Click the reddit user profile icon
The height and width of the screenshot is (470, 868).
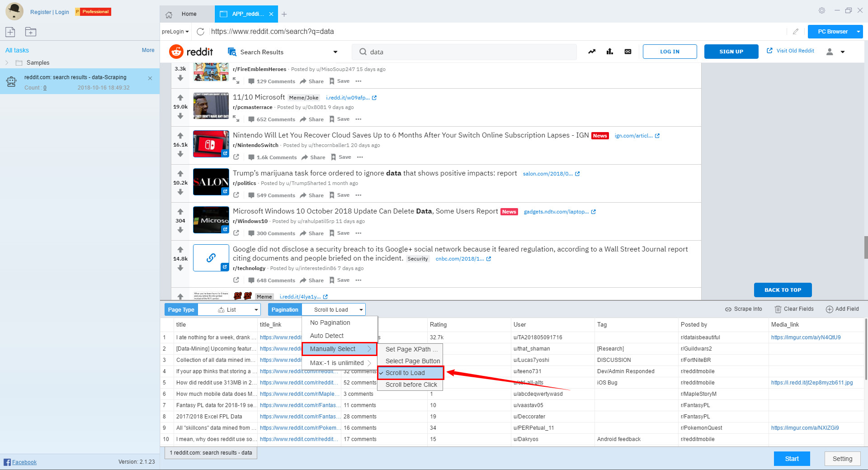[830, 52]
